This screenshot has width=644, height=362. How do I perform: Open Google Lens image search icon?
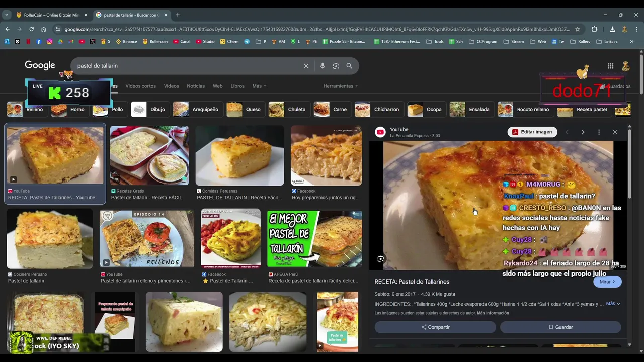(x=336, y=66)
